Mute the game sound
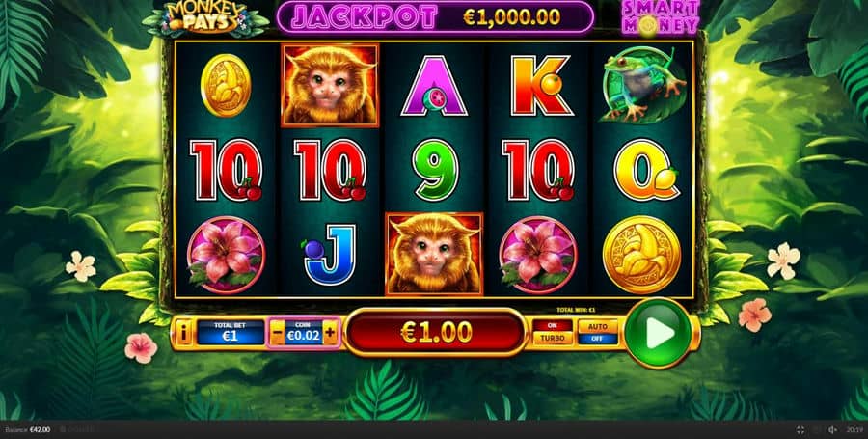Image resolution: width=868 pixels, height=439 pixels. [x=832, y=430]
